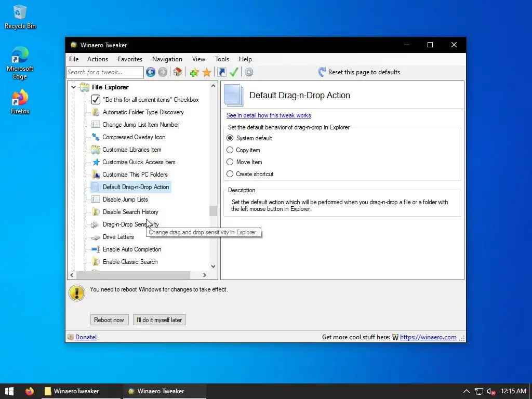Click the Compressed Overlay Icon blue arrows
532x399 pixels.
96,137
